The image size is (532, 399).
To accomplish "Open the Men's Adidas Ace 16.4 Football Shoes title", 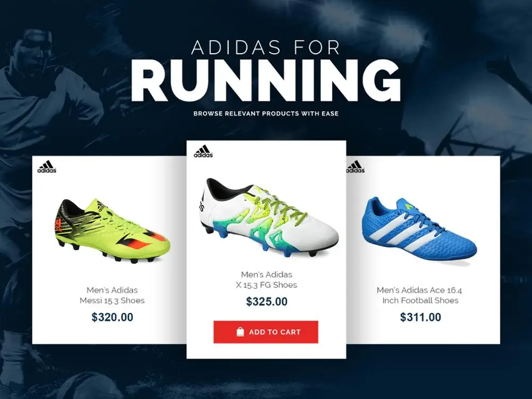I will (420, 295).
